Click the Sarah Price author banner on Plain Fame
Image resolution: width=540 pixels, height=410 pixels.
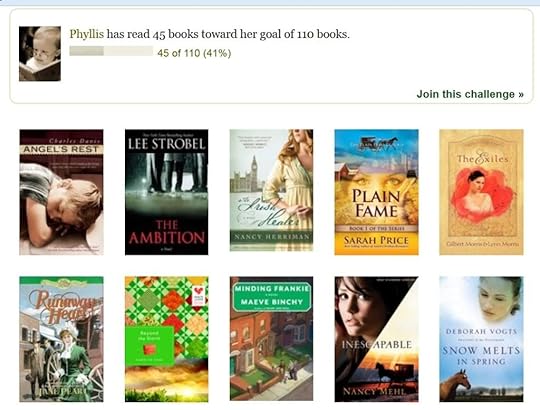[376, 243]
